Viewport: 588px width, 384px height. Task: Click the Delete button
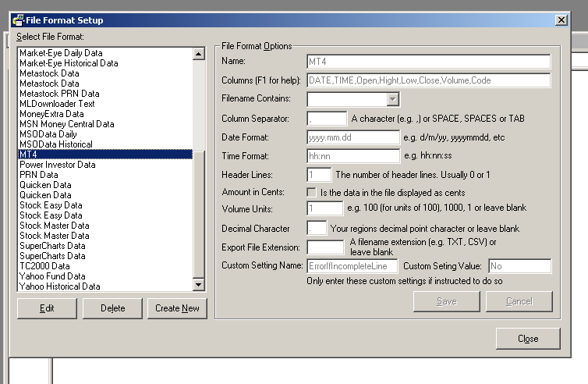pos(112,308)
